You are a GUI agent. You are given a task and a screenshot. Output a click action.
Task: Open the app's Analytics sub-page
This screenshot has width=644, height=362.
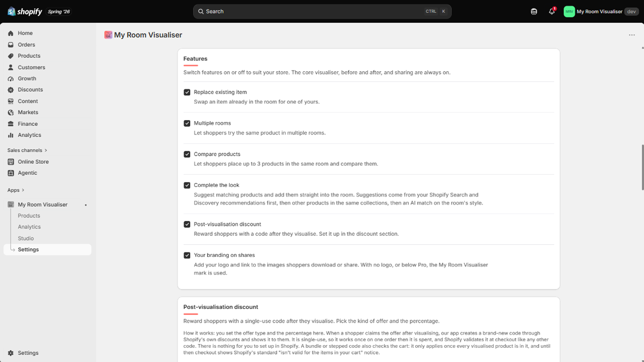tap(29, 227)
